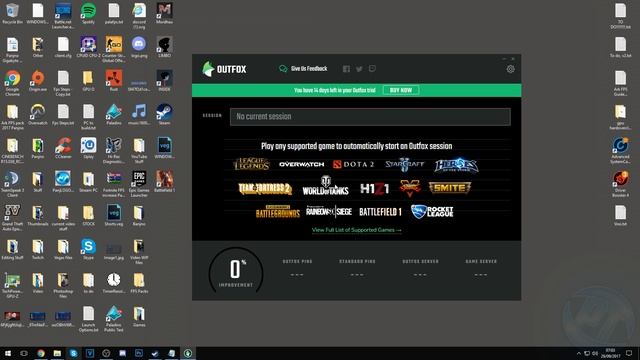Select the Heroes of the Storm logo
The height and width of the screenshot is (360, 640).
(x=456, y=165)
